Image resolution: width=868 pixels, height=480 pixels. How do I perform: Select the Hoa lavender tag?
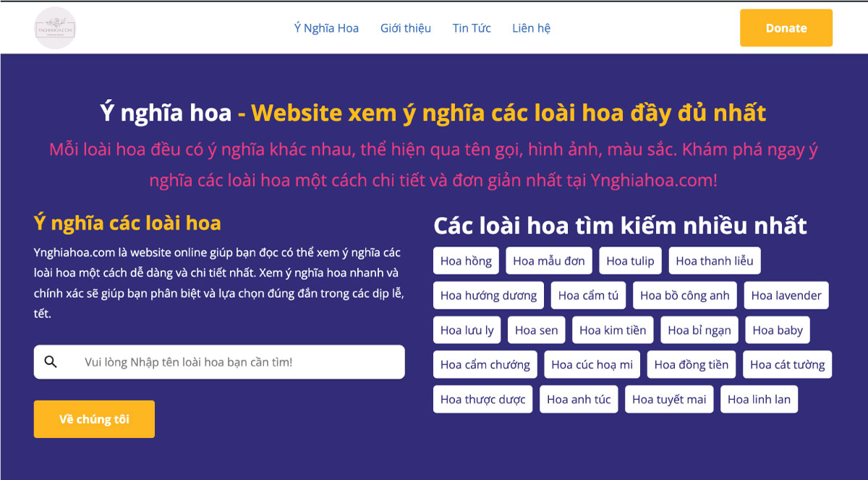pos(786,296)
